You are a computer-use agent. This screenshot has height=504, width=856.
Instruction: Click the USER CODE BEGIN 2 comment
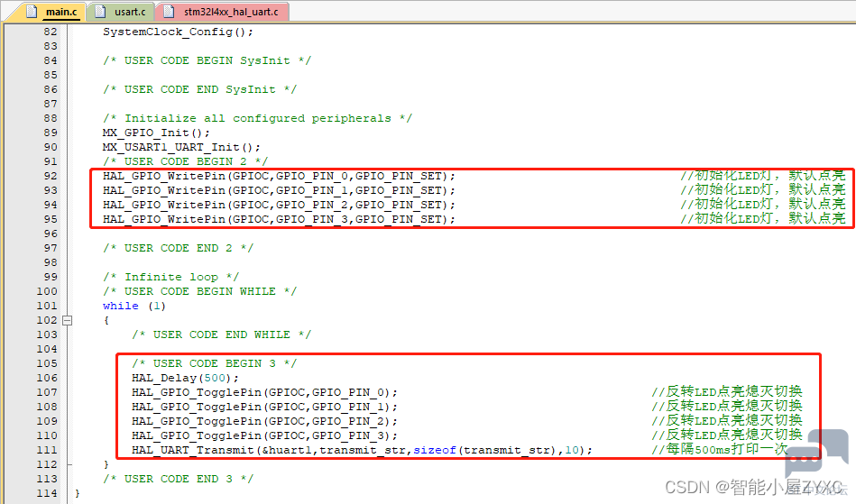(185, 161)
